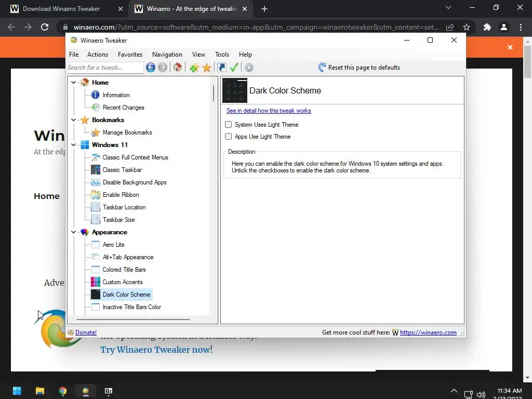
Task: Click the Disable Background Apps icon
Action: pyautogui.click(x=96, y=182)
